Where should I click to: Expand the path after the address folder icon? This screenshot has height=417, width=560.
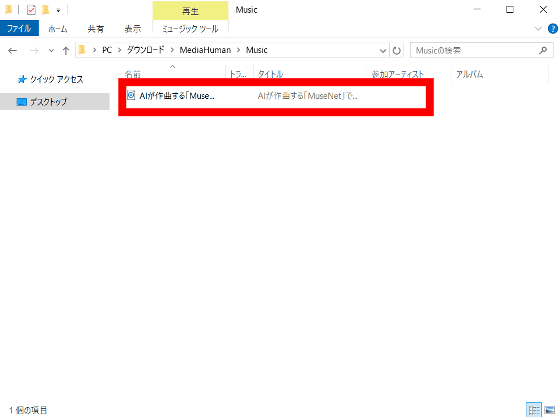pos(94,50)
